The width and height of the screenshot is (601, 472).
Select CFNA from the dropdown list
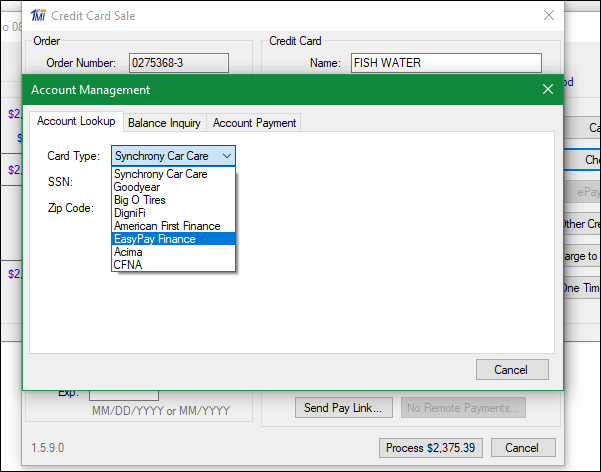(173, 265)
